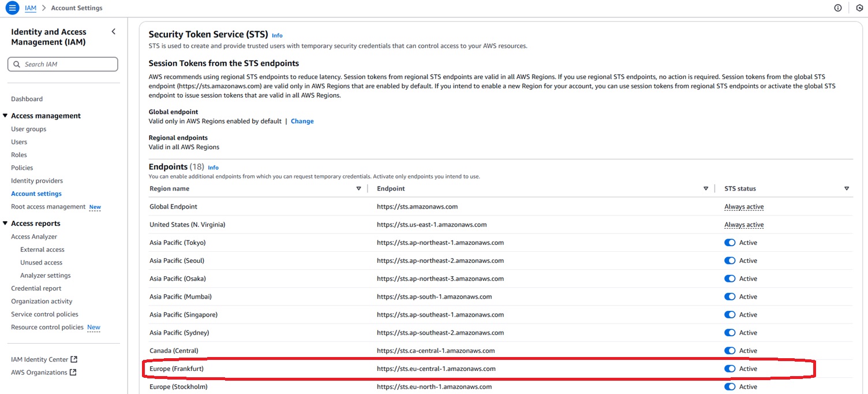This screenshot has width=868, height=394.
Task: Toggle Asia Pacific (Mumbai) endpoint status
Action: coord(729,296)
